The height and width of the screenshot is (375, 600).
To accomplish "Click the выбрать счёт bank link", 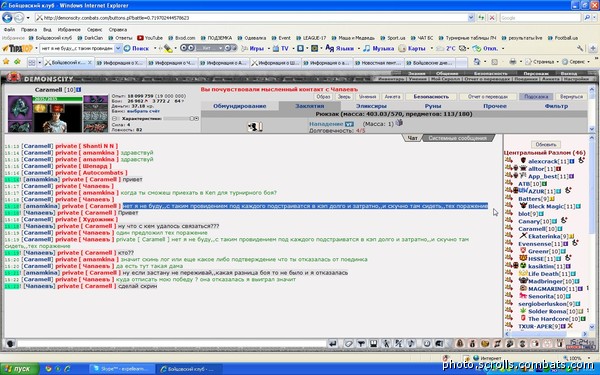I will click(143, 111).
